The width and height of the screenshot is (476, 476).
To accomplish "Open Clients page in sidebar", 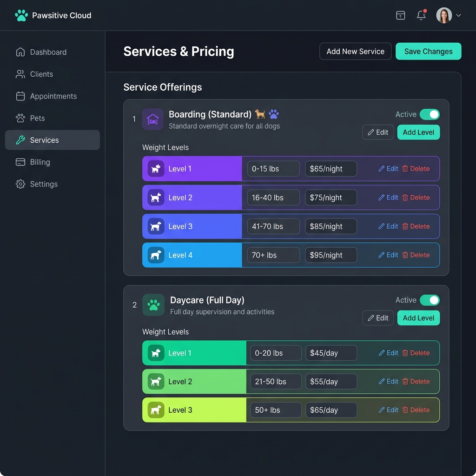I will pos(53,74).
